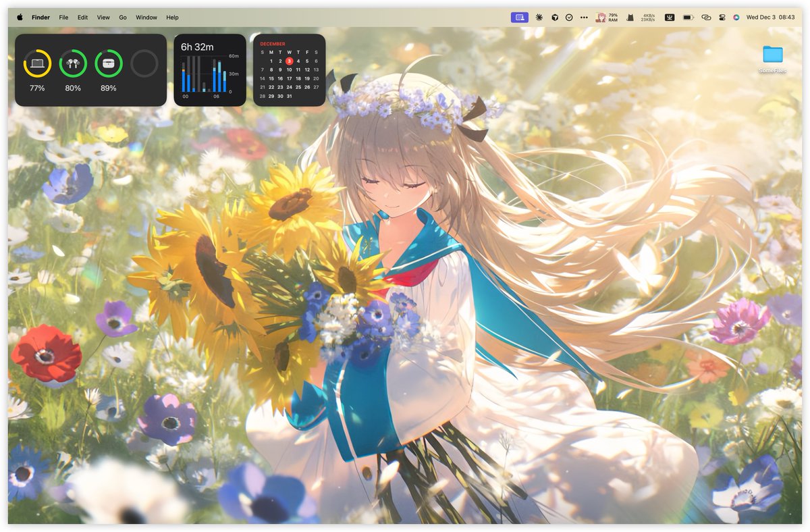Click date 25 in calendar widget
The height and width of the screenshot is (532, 810).
tap(298, 87)
